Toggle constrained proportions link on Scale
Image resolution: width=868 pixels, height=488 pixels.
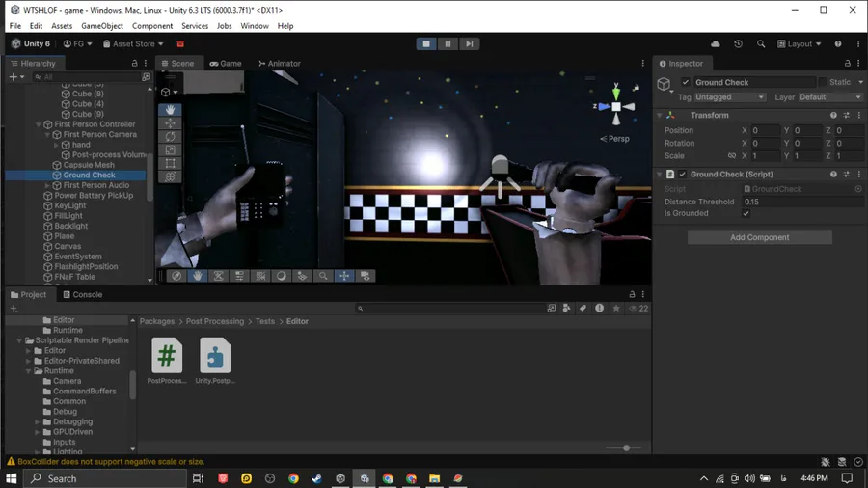(x=732, y=156)
